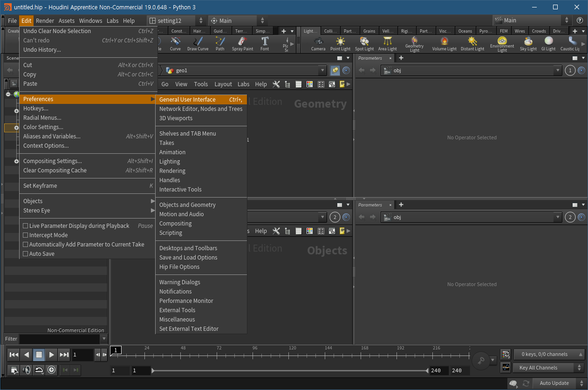Screen dimensions: 588x390
Task: Select the GI Light shelf tool
Action: (x=548, y=44)
